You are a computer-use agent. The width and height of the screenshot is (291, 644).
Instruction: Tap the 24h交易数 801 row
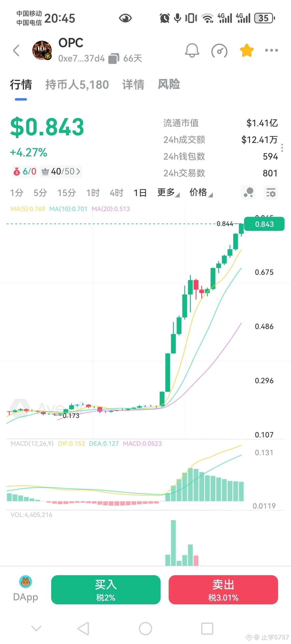pos(220,173)
